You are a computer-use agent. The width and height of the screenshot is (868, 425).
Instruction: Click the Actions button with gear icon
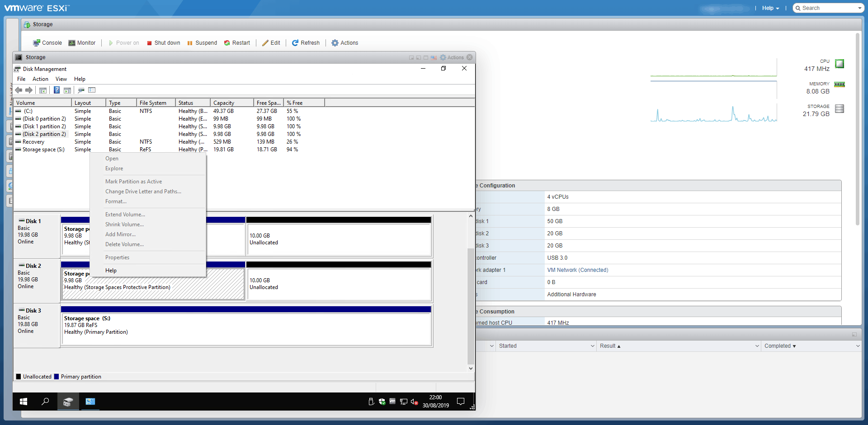coord(344,43)
